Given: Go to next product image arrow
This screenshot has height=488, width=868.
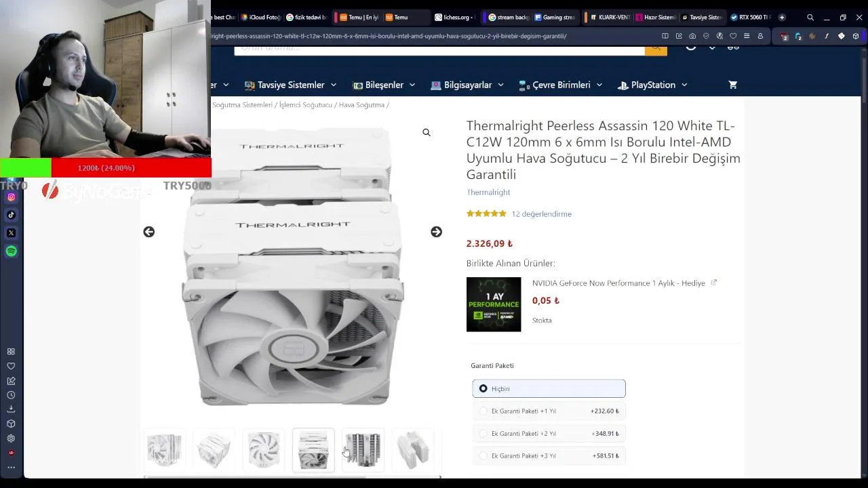Looking at the screenshot, I should click(x=436, y=232).
